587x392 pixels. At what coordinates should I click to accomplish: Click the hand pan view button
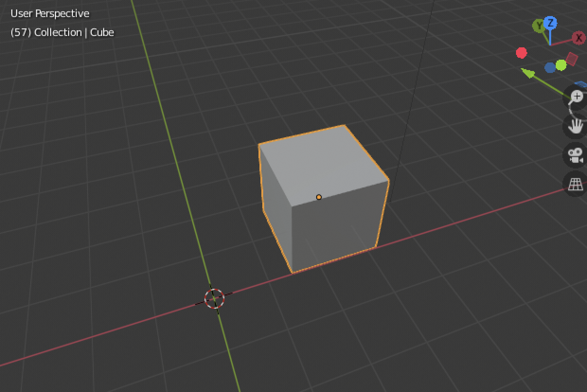[576, 126]
